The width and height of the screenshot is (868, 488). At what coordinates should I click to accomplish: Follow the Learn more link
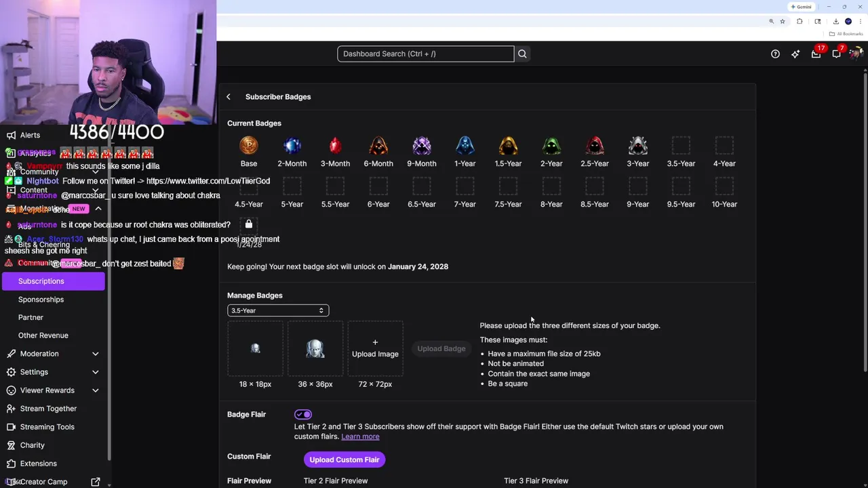360,436
